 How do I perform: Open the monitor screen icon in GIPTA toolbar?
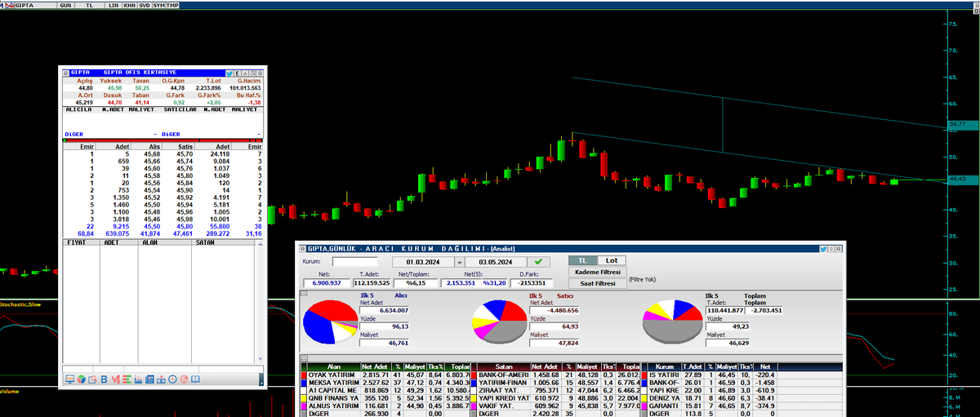pos(70,379)
